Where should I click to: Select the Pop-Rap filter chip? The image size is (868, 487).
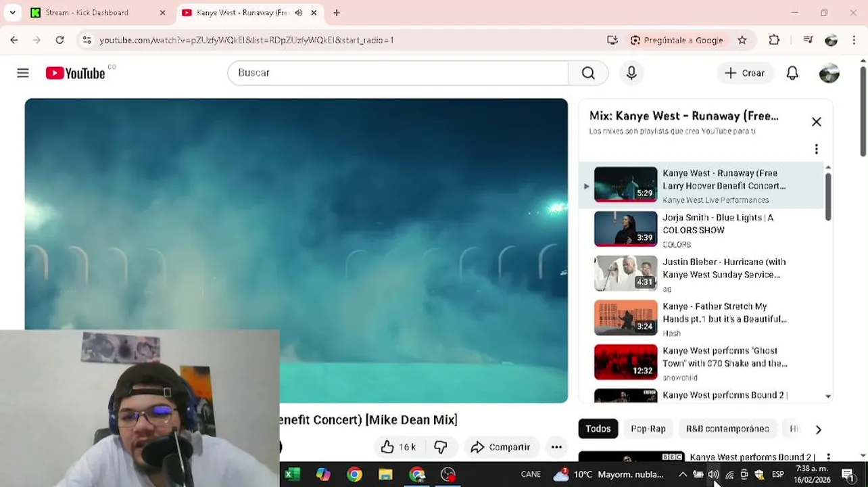648,429
